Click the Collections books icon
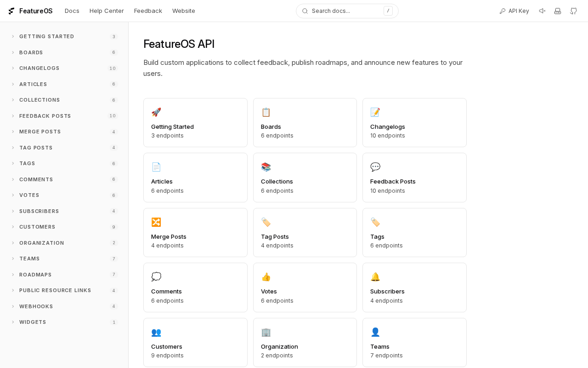Viewport: 588px width, 368px height. pyautogui.click(x=266, y=167)
